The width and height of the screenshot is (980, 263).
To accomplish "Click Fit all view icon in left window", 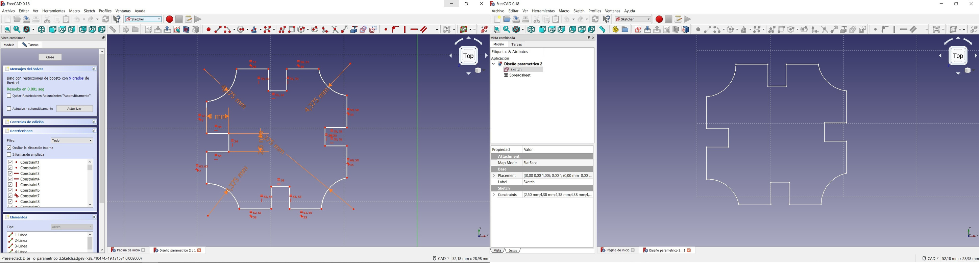I will 7,29.
